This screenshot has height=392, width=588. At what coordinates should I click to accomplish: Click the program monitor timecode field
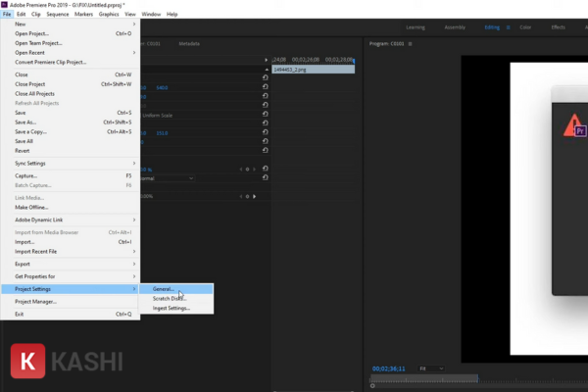pyautogui.click(x=388, y=368)
